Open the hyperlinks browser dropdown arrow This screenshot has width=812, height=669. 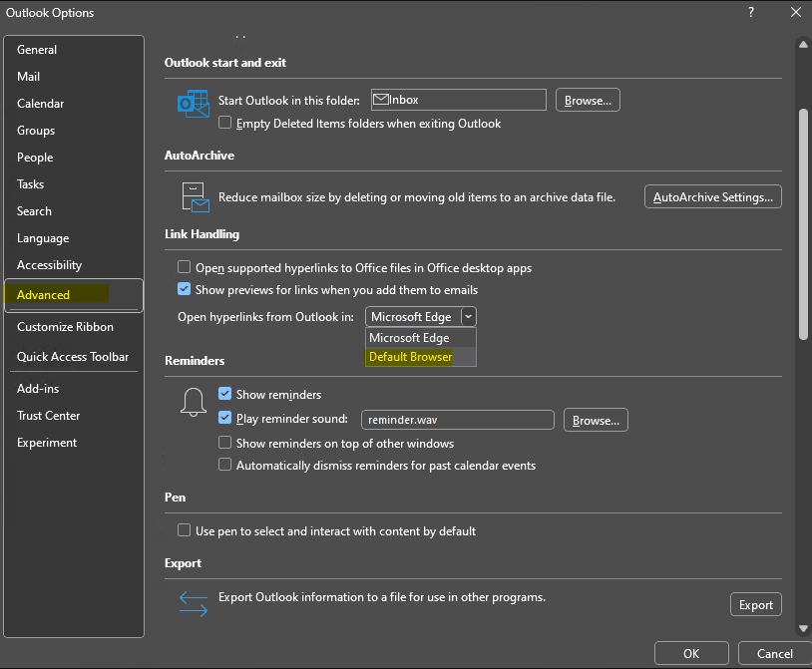coord(468,316)
